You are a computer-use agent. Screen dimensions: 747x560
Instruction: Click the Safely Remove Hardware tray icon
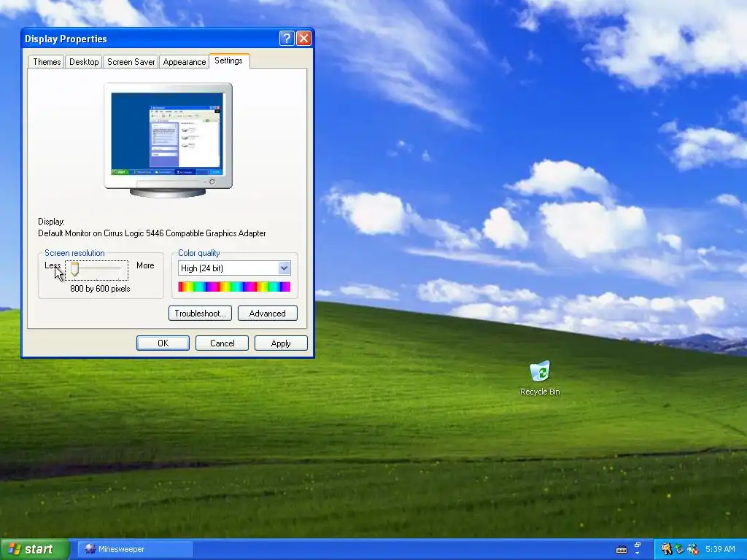coord(679,549)
